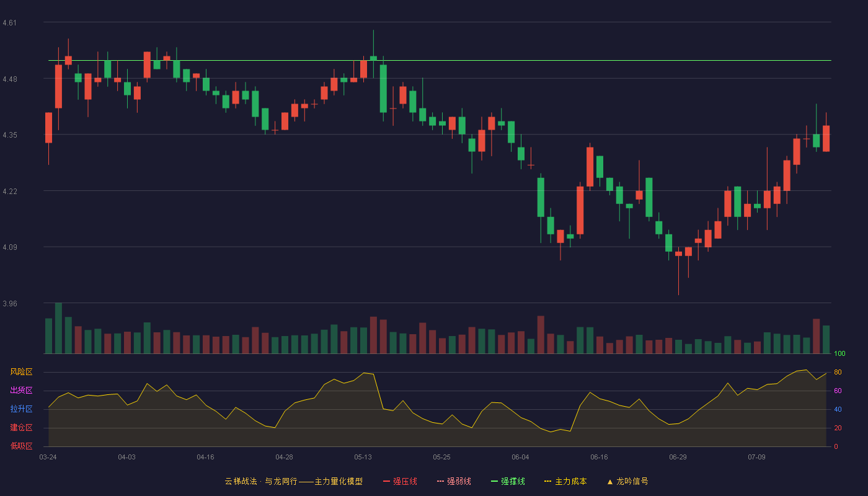This screenshot has width=868, height=496.
Task: Click the orange 80 indicator scale value
Action: coord(838,372)
